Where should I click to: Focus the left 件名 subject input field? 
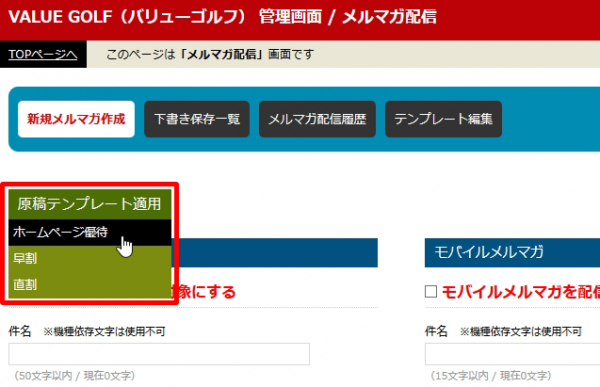pyautogui.click(x=159, y=354)
